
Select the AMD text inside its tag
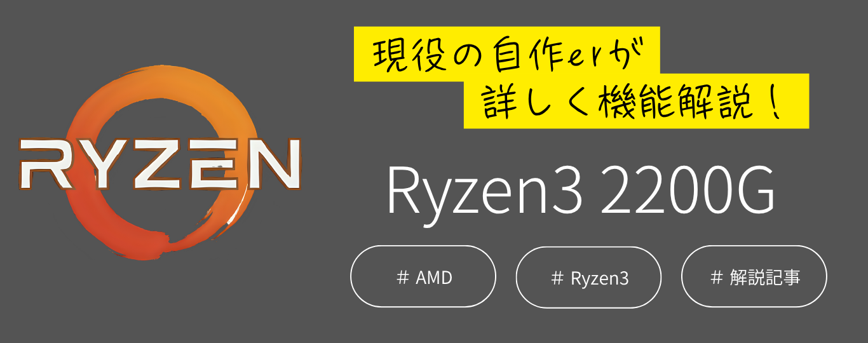point(434,278)
